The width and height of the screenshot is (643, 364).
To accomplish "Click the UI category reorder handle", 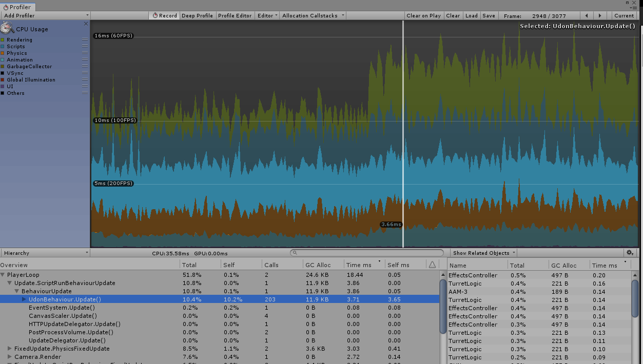I will pos(85,86).
